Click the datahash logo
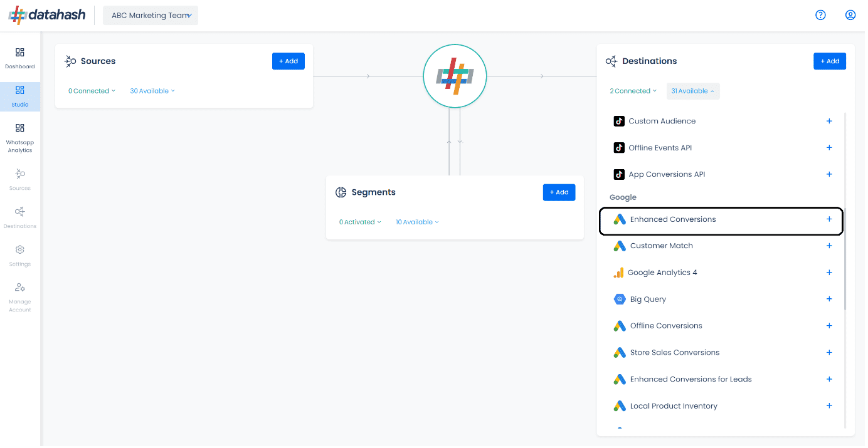Screen dimensions: 868x448 pos(47,15)
